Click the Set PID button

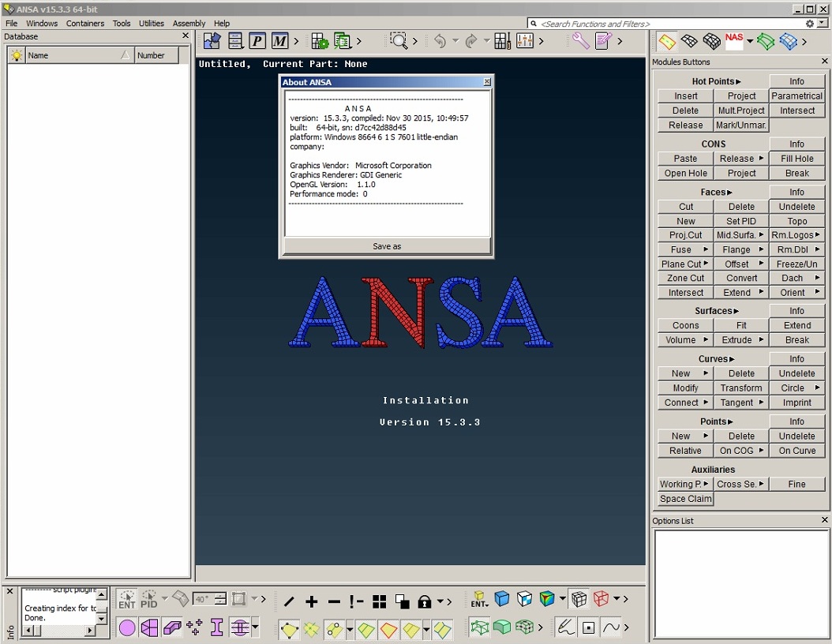click(740, 221)
